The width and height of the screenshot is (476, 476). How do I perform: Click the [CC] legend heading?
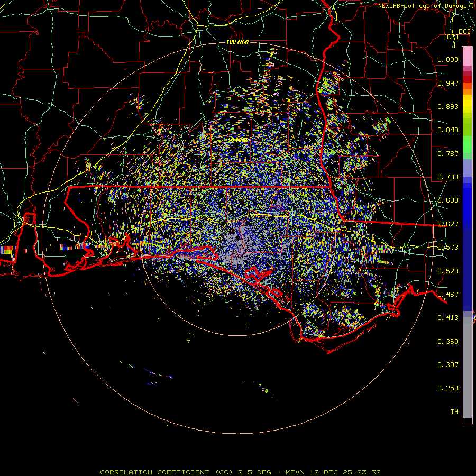[x=452, y=36]
